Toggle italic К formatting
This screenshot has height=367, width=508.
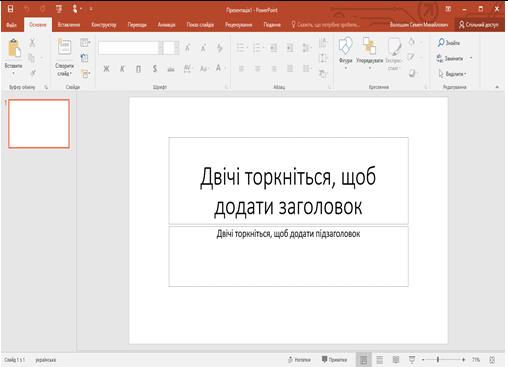click(x=122, y=69)
